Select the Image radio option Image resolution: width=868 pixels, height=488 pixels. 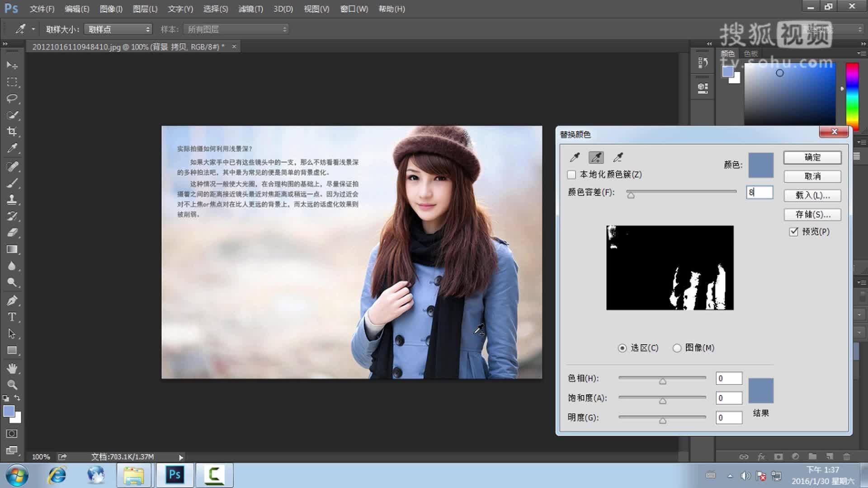(x=677, y=348)
